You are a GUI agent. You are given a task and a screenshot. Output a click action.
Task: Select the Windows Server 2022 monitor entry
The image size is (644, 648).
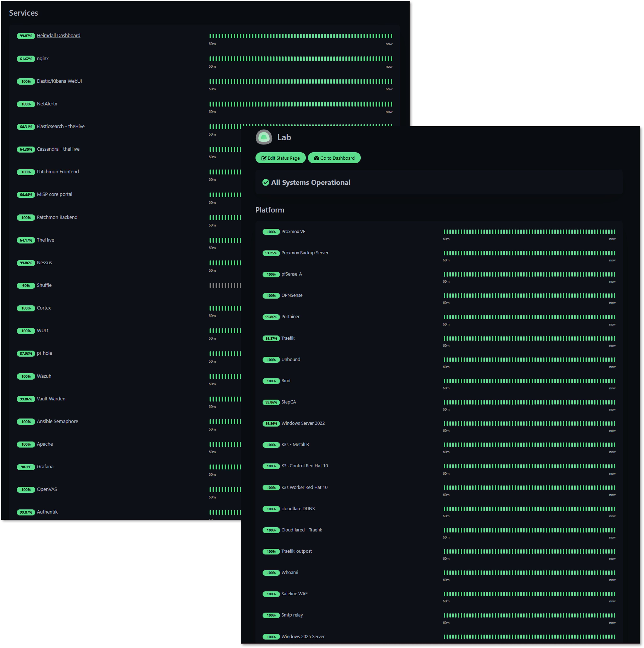[x=303, y=423]
